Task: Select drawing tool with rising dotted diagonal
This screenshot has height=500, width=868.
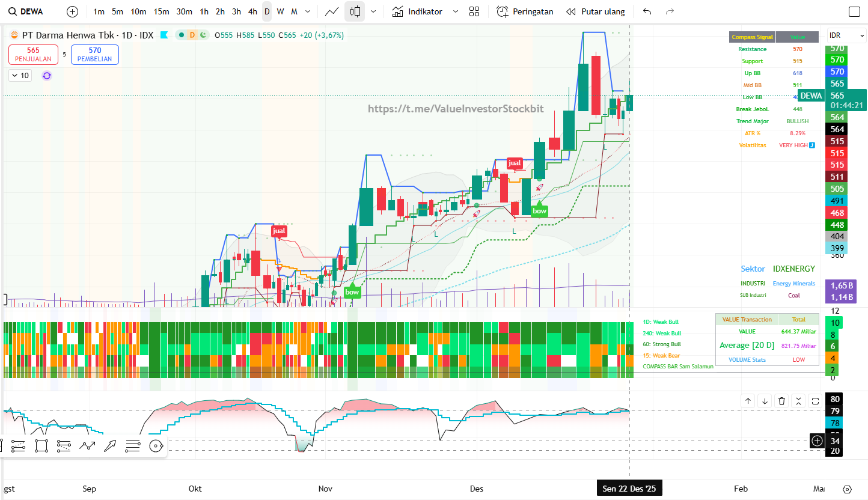Action: (19, 445)
